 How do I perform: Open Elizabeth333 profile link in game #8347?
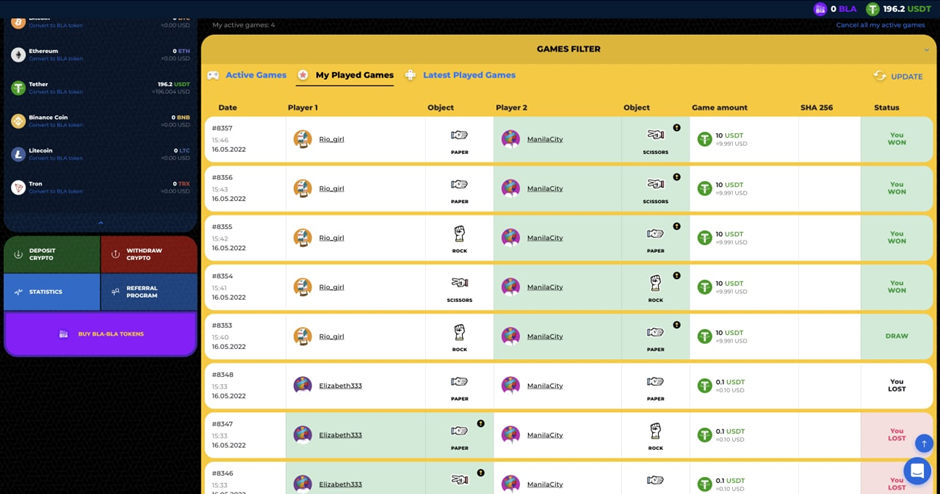[341, 435]
